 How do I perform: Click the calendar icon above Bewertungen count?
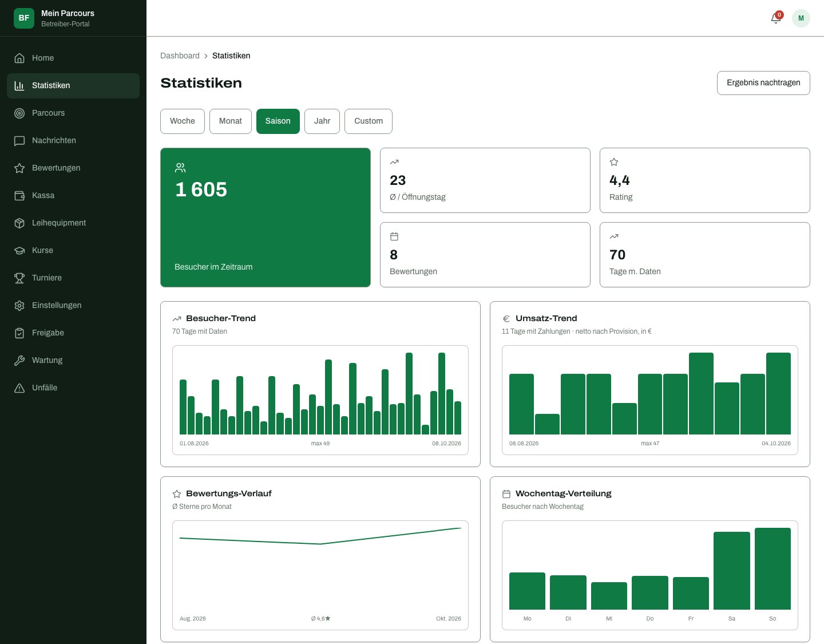pos(394,236)
